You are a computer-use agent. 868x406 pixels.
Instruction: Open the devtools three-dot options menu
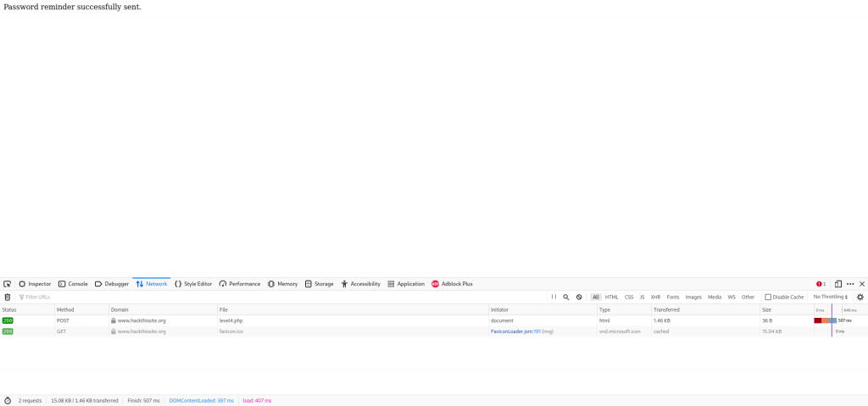tap(850, 284)
